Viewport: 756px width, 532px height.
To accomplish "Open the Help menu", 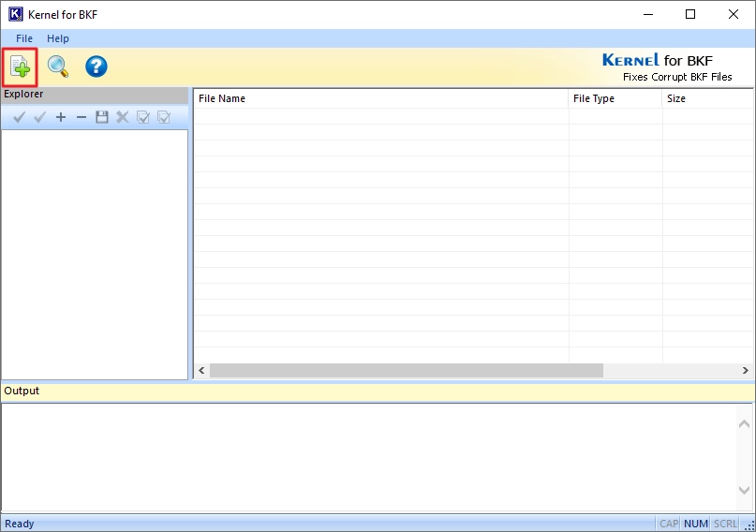I will [58, 38].
